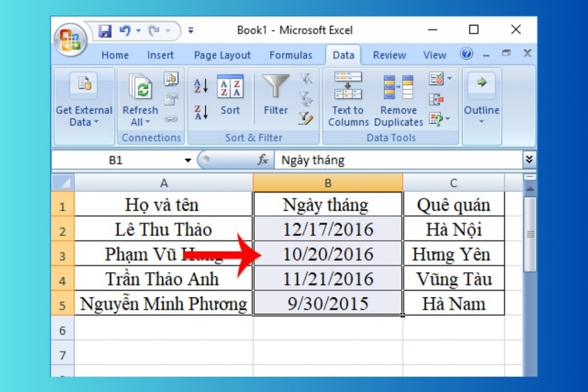The width and height of the screenshot is (588, 392).
Task: Click the Save icon in Quick Access
Action: (x=104, y=31)
